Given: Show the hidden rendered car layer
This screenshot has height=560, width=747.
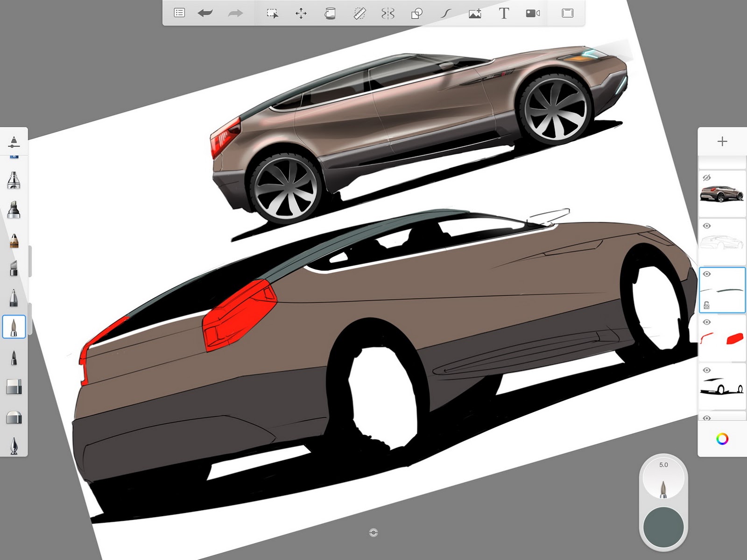Looking at the screenshot, I should (x=707, y=178).
